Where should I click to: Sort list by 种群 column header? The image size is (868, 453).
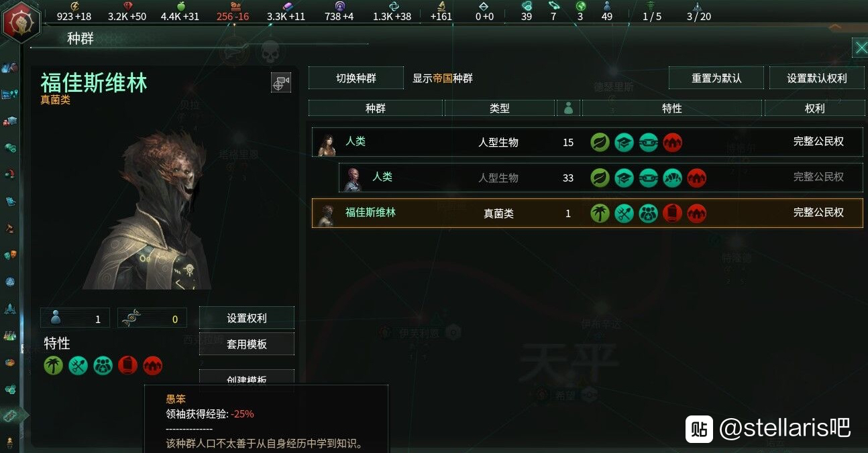click(x=376, y=108)
